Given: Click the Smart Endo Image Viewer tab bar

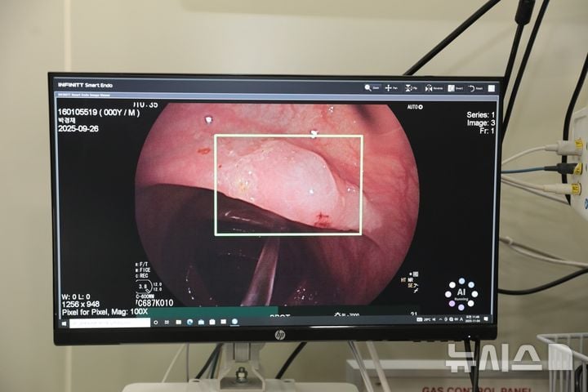Looking at the screenshot, I should coord(90,96).
